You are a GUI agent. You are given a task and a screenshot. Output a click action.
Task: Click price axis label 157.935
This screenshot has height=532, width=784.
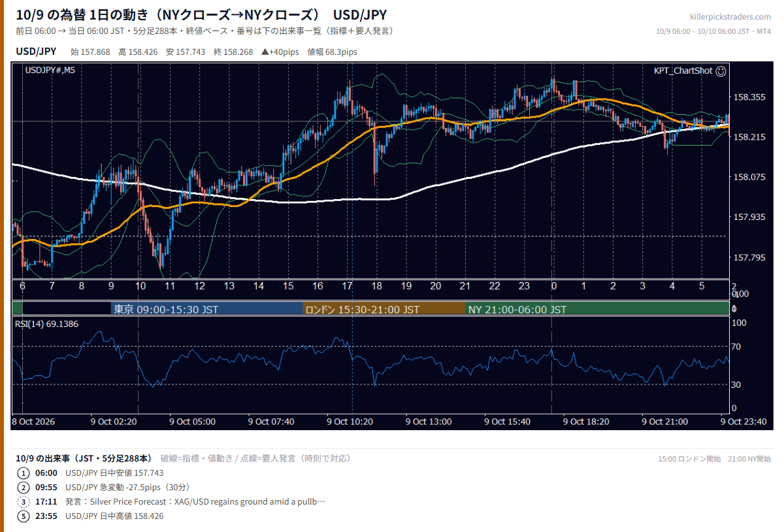point(749,217)
